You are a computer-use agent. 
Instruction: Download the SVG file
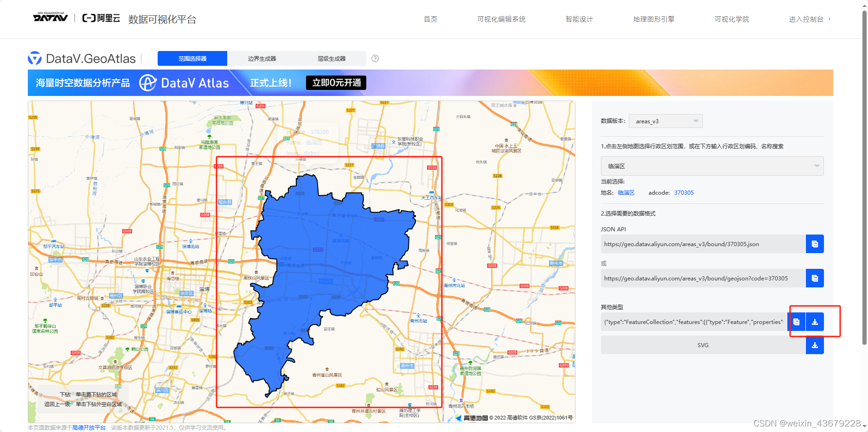[x=815, y=345]
